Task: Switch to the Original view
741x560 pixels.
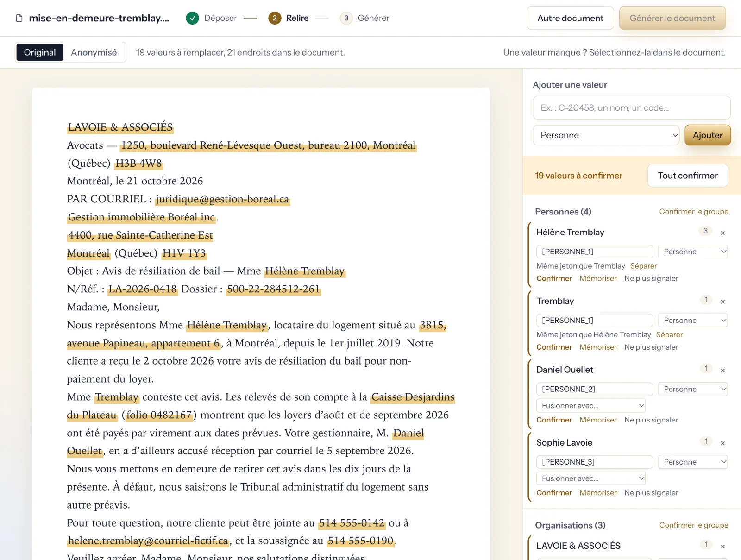Action: coord(40,52)
